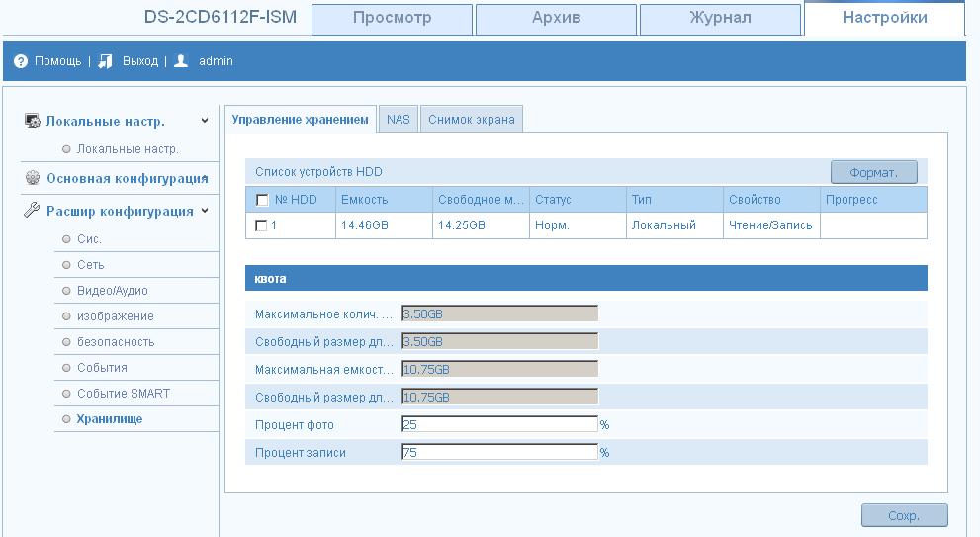Click the Процент фото input field
The height and width of the screenshot is (537, 980).
pos(499,425)
